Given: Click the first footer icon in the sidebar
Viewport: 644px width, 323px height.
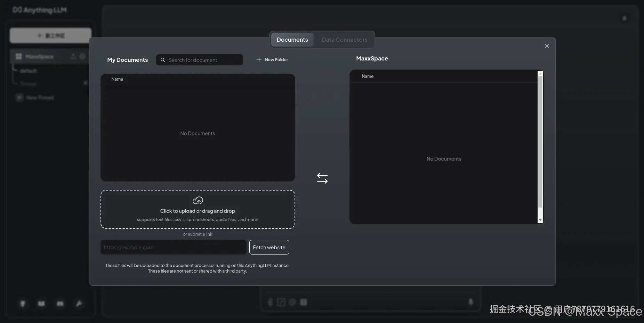Looking at the screenshot, I should pos(23,304).
